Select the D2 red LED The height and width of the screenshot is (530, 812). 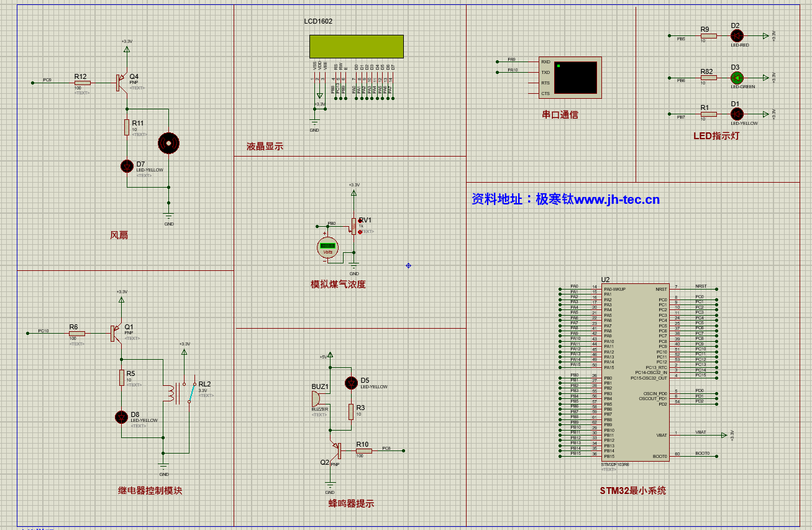[737, 36]
